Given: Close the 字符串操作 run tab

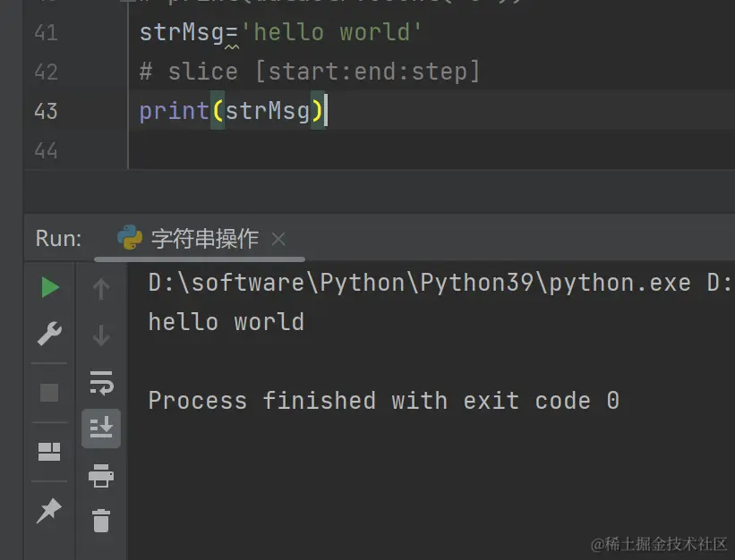Looking at the screenshot, I should [278, 239].
